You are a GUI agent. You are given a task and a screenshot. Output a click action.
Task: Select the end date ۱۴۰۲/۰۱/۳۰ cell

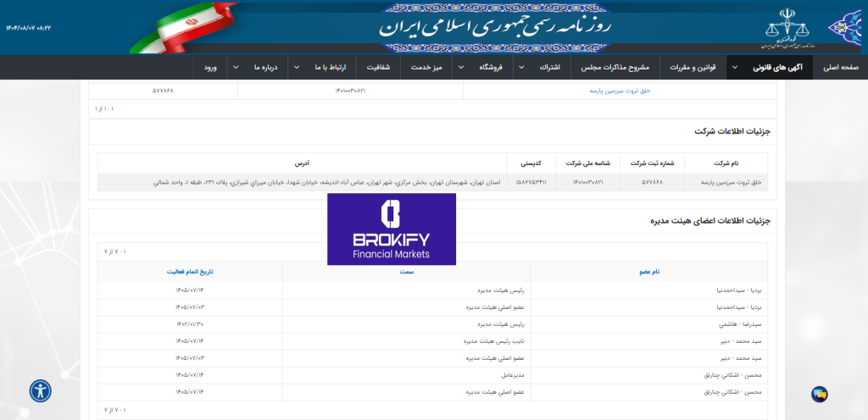click(190, 324)
